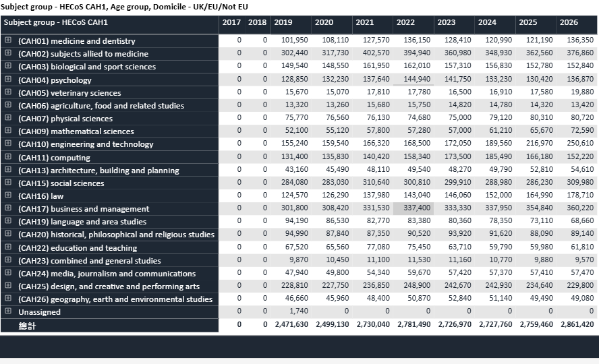Click plus icon beside (CAH09) mathematical sciences

click(x=8, y=131)
